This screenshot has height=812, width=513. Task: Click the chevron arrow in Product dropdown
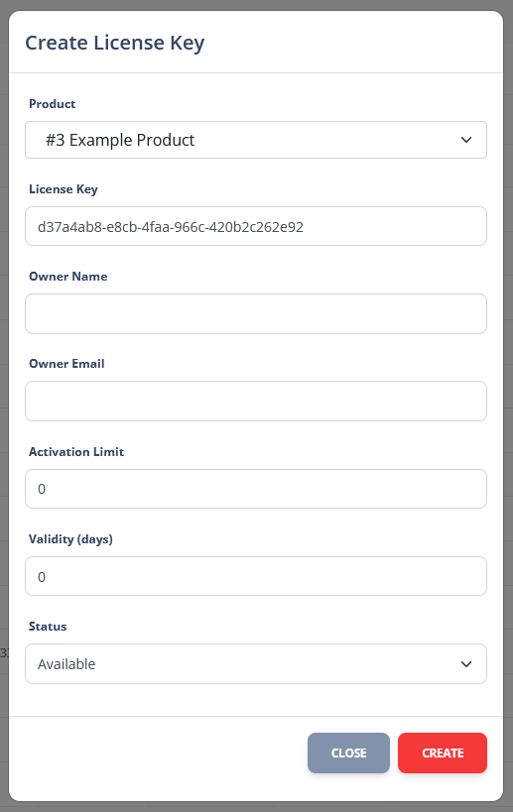tap(465, 140)
